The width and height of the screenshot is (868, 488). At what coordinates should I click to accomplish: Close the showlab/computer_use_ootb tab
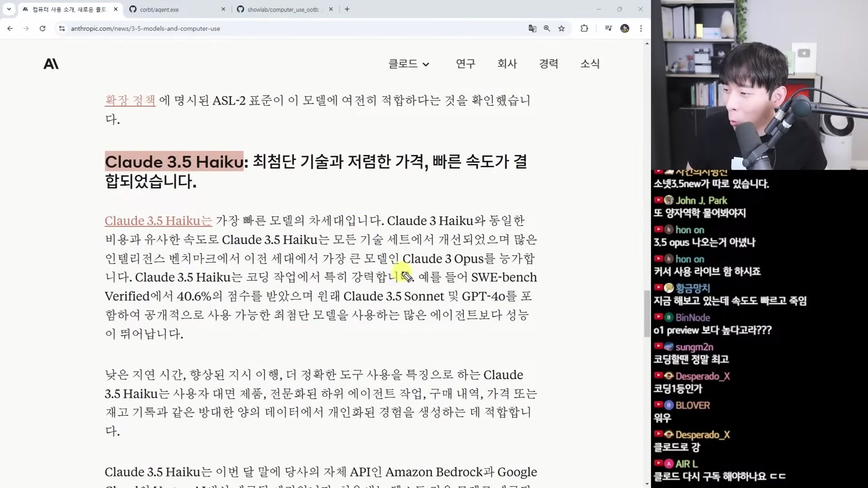[x=331, y=10]
